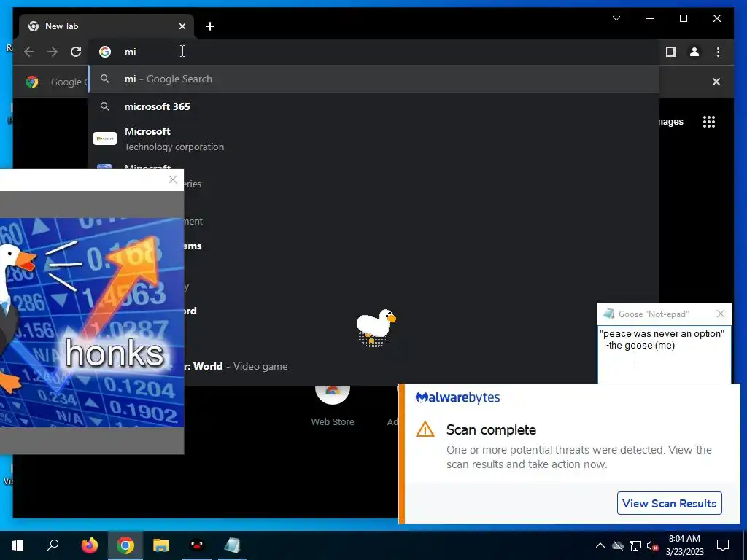Open Chrome side panel icon
This screenshot has height=560, width=747.
click(x=671, y=52)
